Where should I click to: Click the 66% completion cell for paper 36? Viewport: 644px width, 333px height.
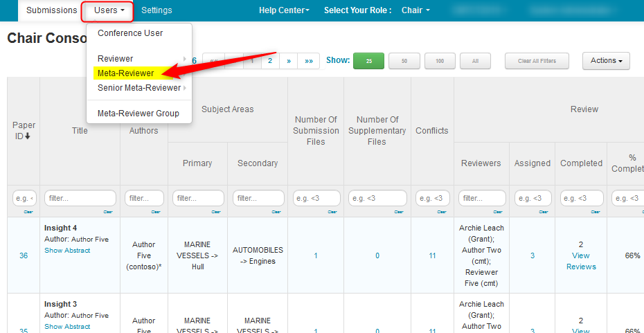coord(632,255)
